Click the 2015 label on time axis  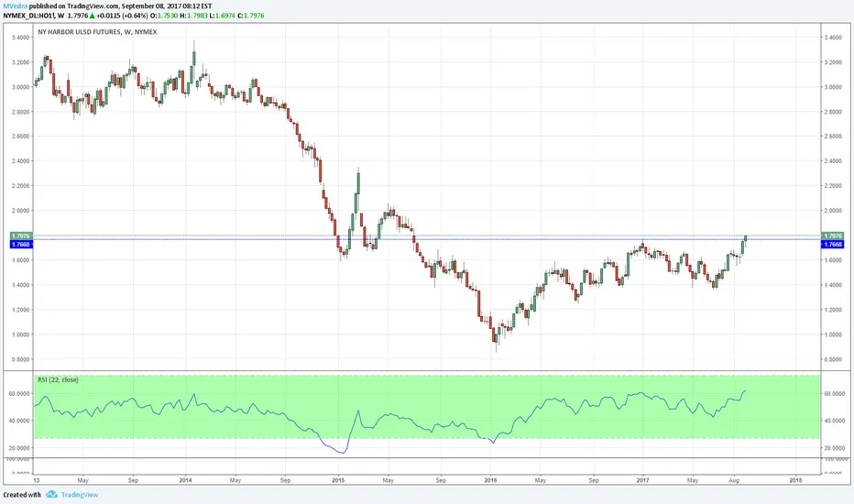click(x=338, y=480)
